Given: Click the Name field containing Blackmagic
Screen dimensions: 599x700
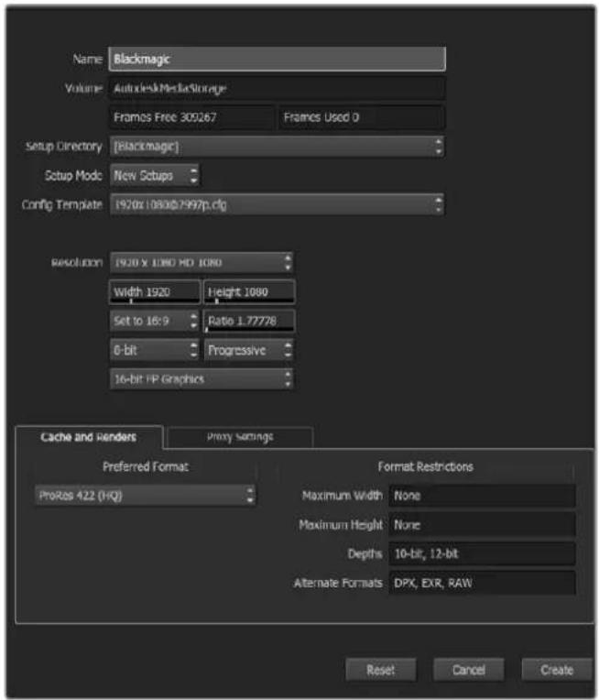Looking at the screenshot, I should point(277,59).
